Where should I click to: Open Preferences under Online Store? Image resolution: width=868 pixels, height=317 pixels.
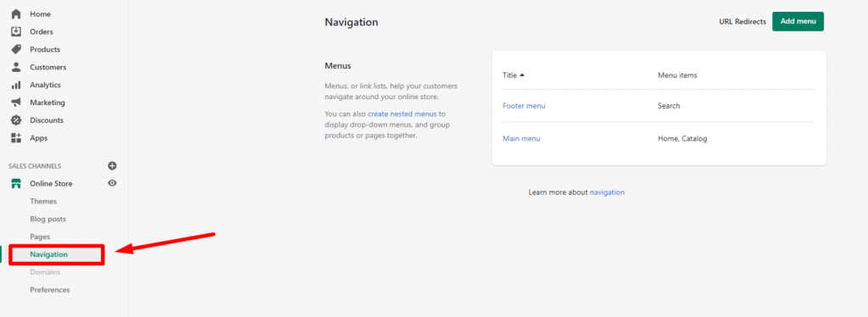(50, 290)
